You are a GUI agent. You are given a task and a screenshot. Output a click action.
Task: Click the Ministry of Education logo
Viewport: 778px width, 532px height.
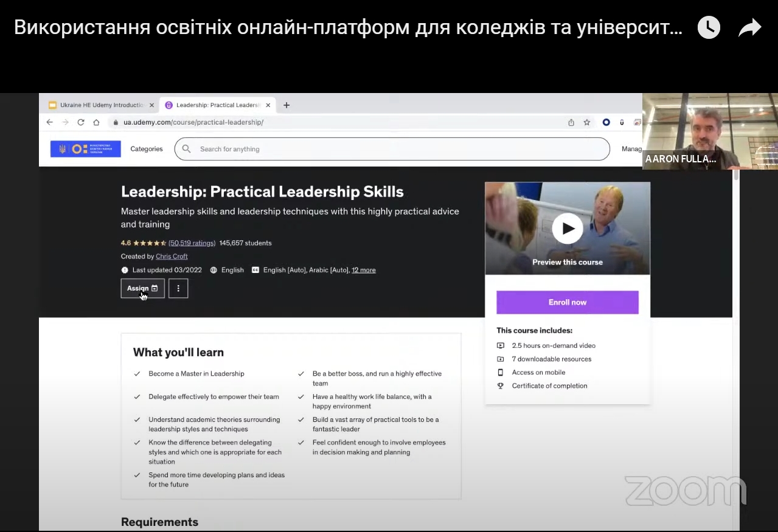tap(86, 149)
